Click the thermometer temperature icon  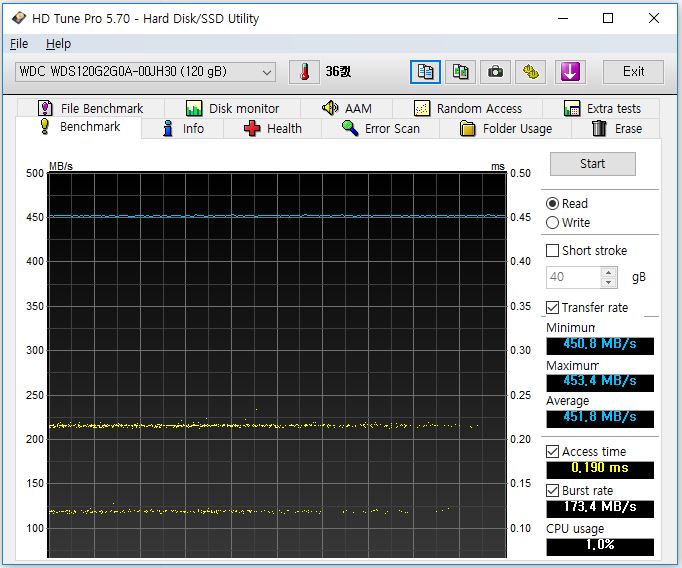pos(304,72)
